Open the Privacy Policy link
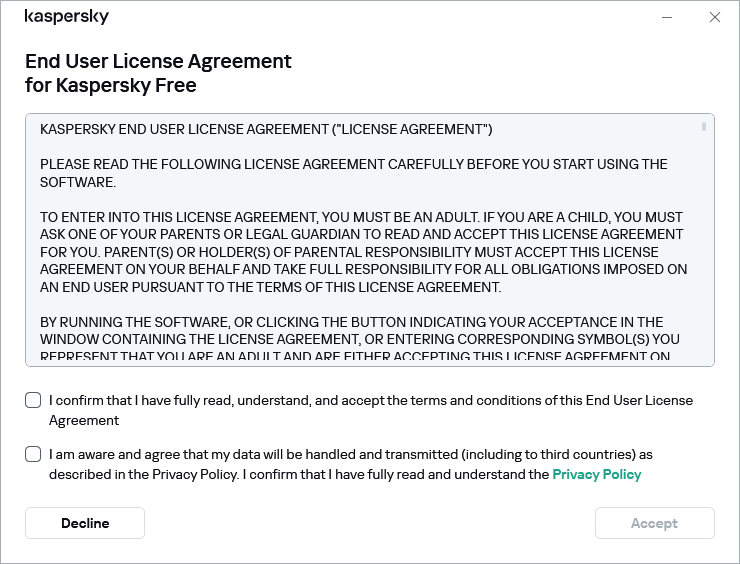Viewport: 740px width, 564px height. pyautogui.click(x=596, y=474)
